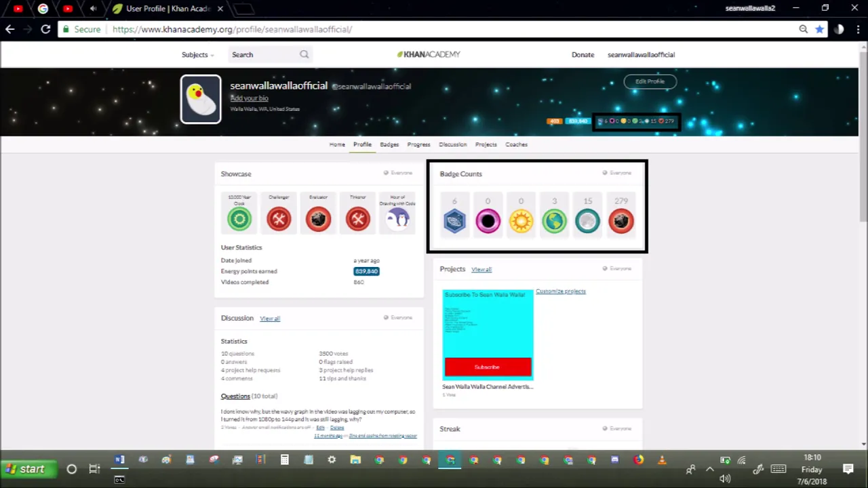Click the Add your bio link
This screenshot has width=868, height=488.
tap(249, 98)
